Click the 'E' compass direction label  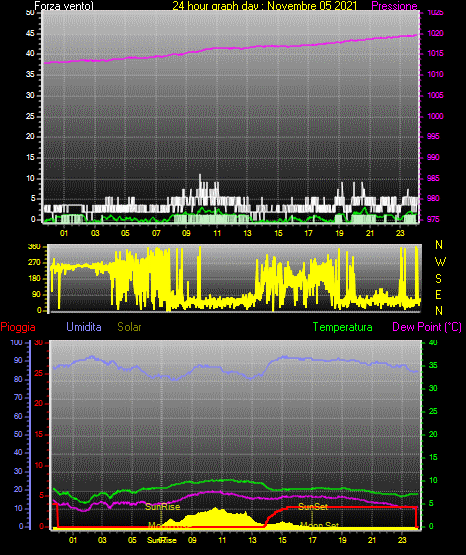pos(438,294)
